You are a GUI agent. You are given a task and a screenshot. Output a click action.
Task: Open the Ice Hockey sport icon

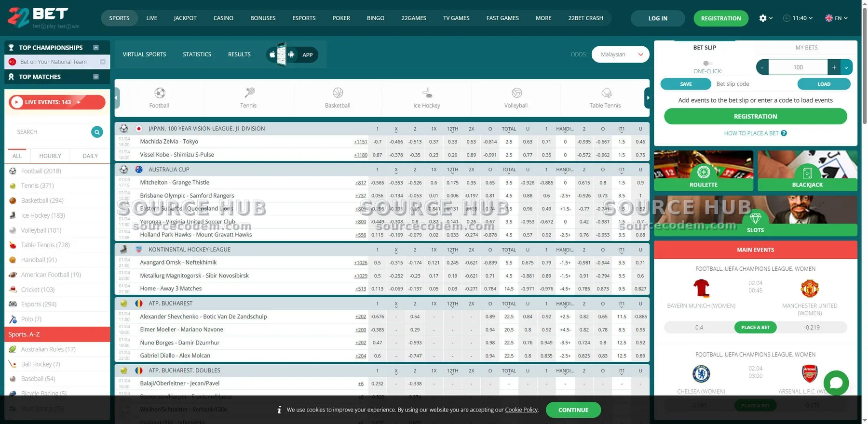pos(427,93)
